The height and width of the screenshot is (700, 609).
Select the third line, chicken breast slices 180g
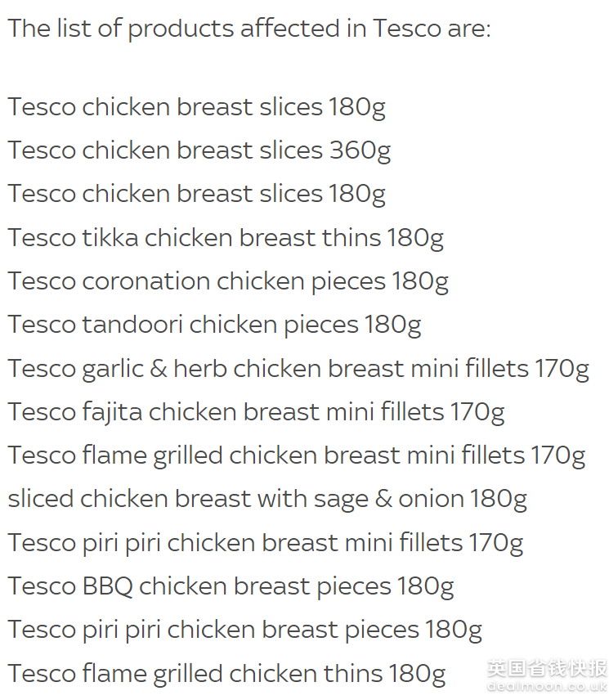point(197,194)
